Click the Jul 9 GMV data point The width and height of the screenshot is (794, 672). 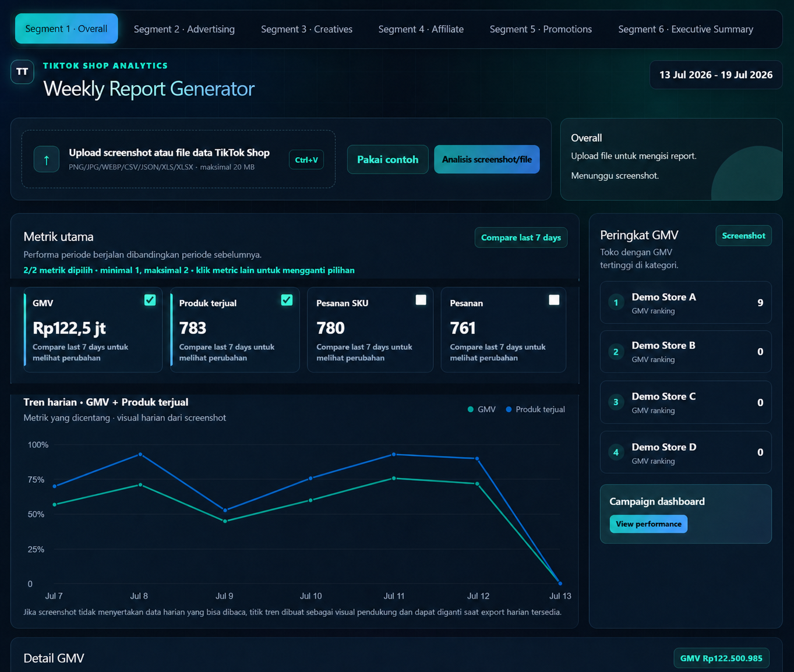[225, 521]
